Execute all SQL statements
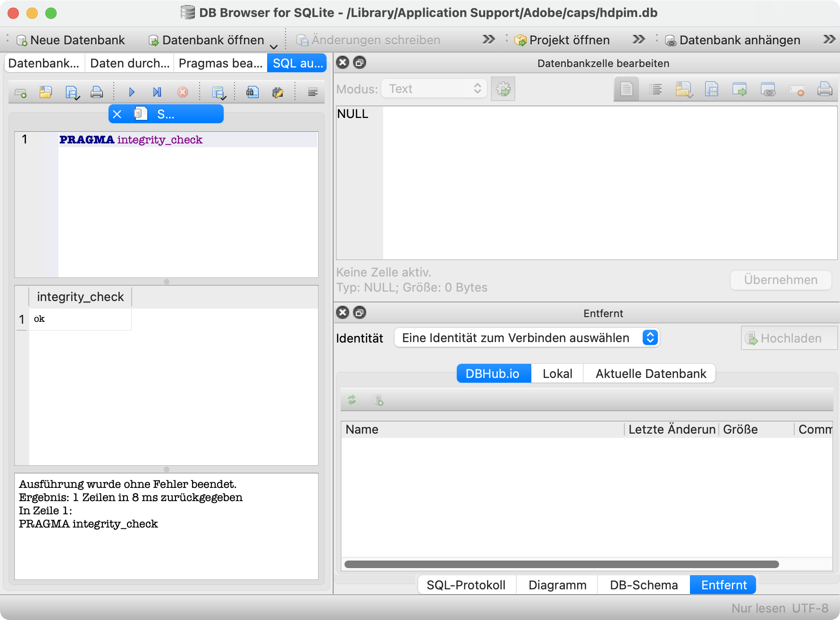The width and height of the screenshot is (840, 620). (x=132, y=92)
